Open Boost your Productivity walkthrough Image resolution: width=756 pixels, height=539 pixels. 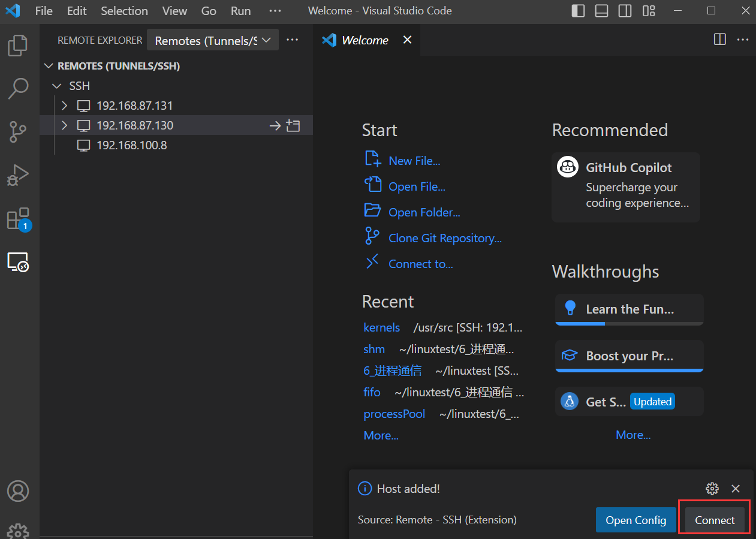(630, 356)
